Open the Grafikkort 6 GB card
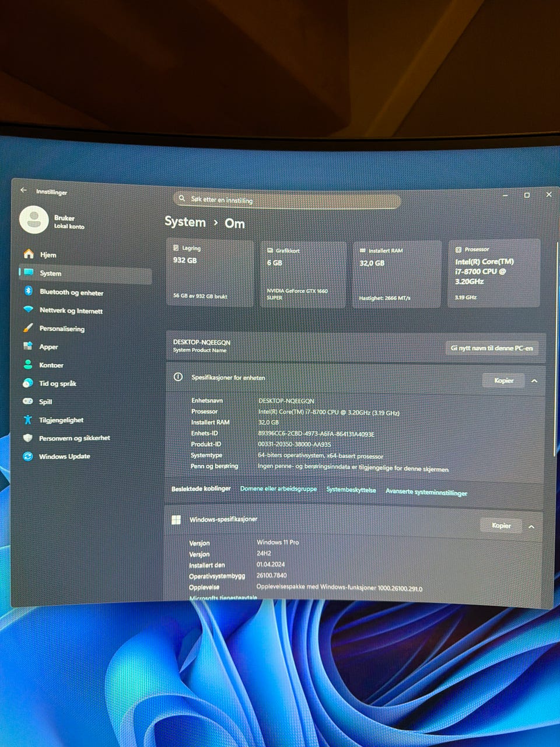 [303, 275]
